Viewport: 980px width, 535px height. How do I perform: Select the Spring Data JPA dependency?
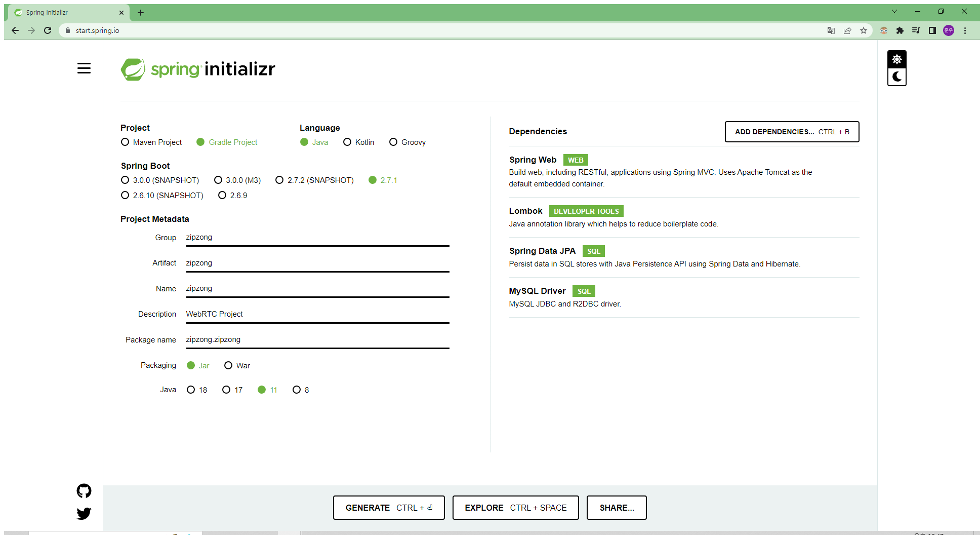pos(683,257)
